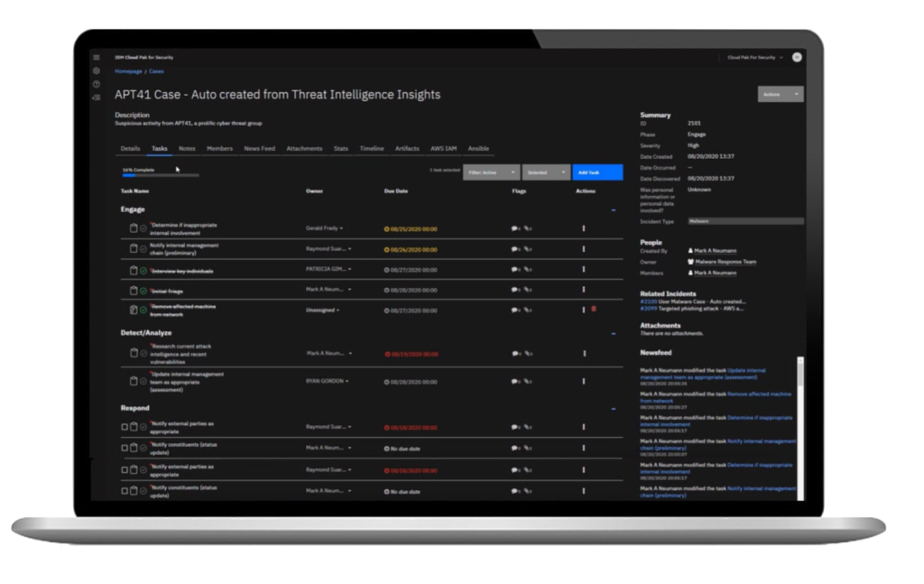
Task: Open attachments icon for Remove affected machine task
Action: (x=528, y=310)
